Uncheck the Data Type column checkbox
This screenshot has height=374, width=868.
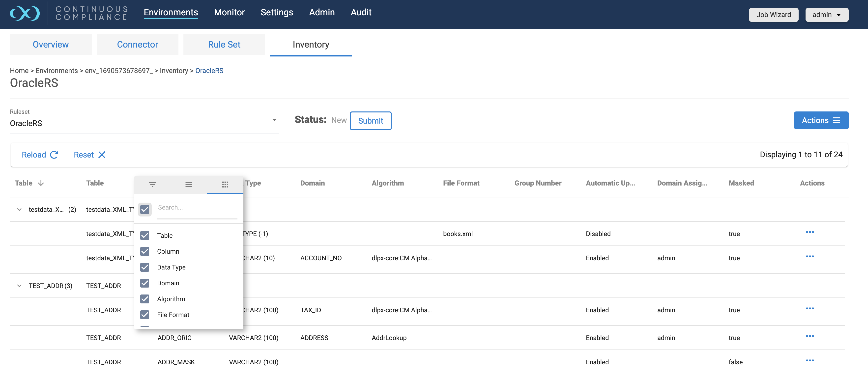145,267
